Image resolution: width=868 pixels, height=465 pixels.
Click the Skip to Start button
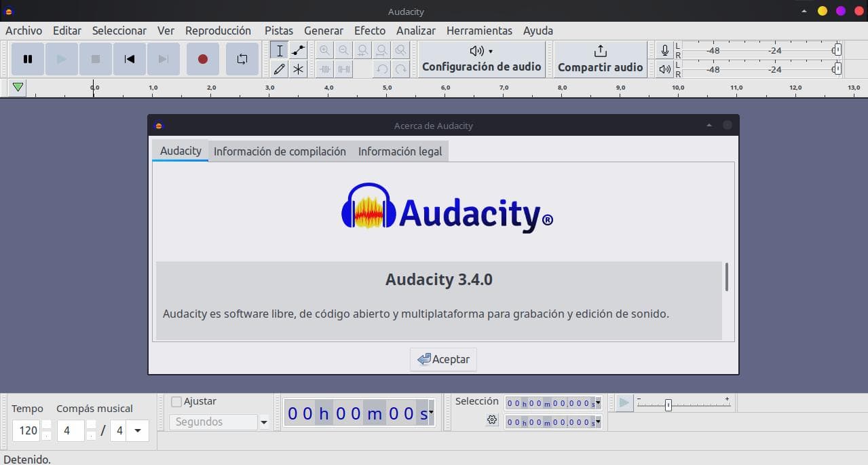tap(130, 59)
